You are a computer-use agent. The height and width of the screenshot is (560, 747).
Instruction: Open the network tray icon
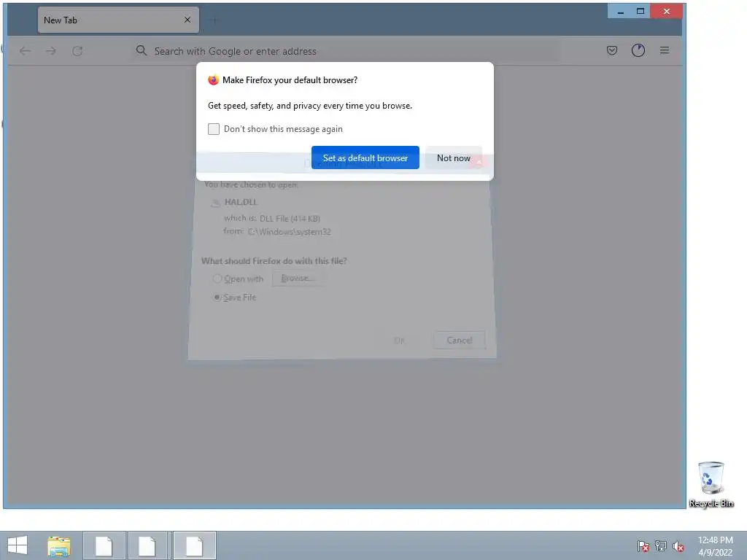coord(661,545)
